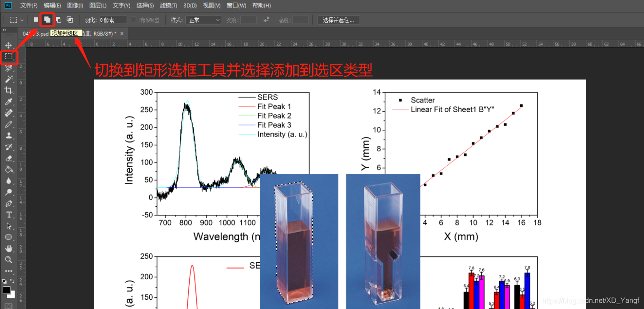Select the History Brush tool
644x309 pixels.
pos(8,147)
